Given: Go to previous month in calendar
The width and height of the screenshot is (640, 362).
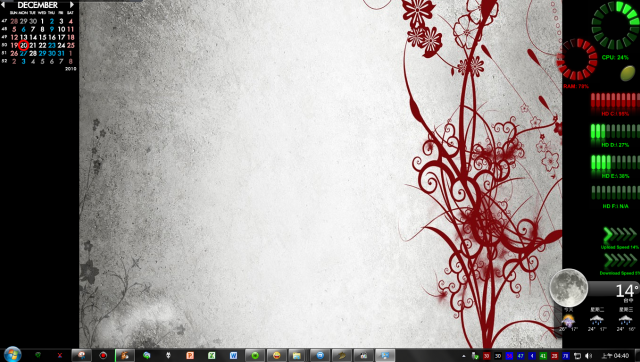Looking at the screenshot, I should (3, 5).
